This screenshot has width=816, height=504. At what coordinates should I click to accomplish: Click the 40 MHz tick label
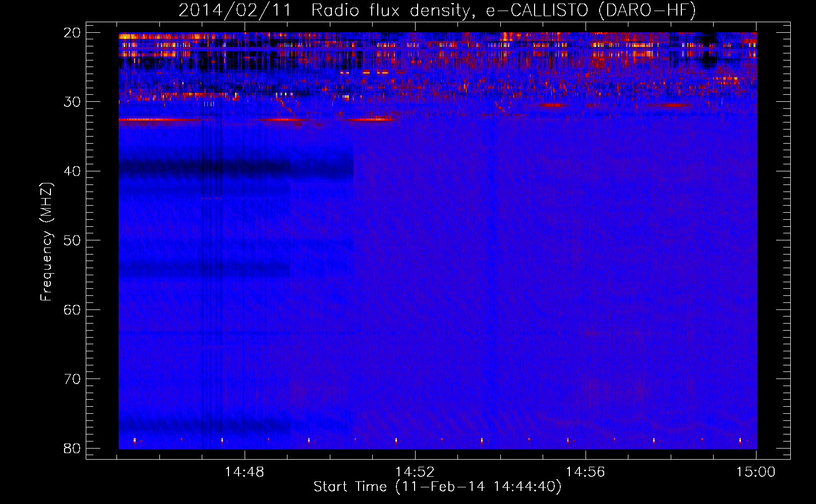72,171
